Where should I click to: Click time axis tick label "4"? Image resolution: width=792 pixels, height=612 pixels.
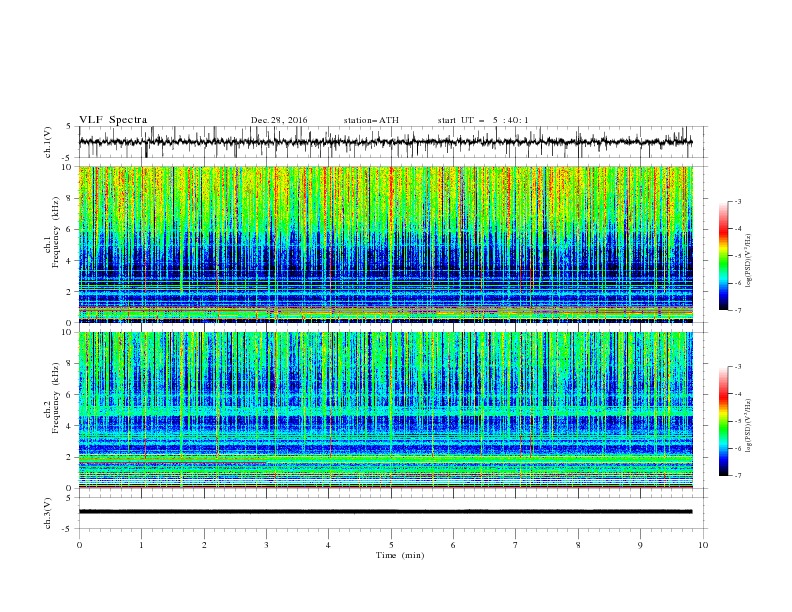point(329,545)
